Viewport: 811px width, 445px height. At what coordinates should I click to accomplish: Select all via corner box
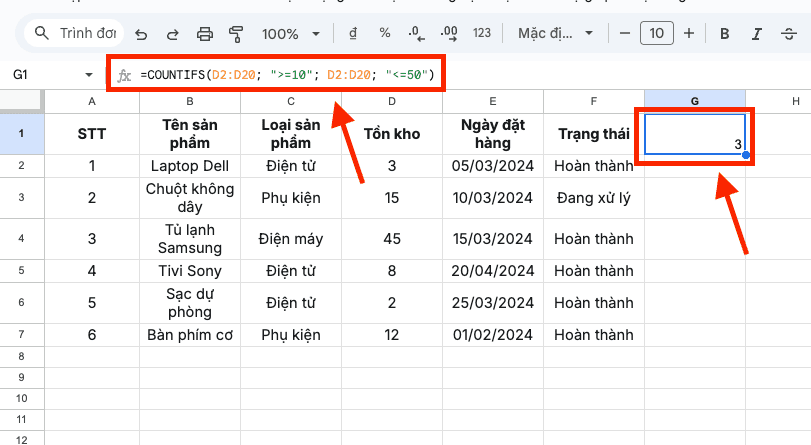pos(22,101)
